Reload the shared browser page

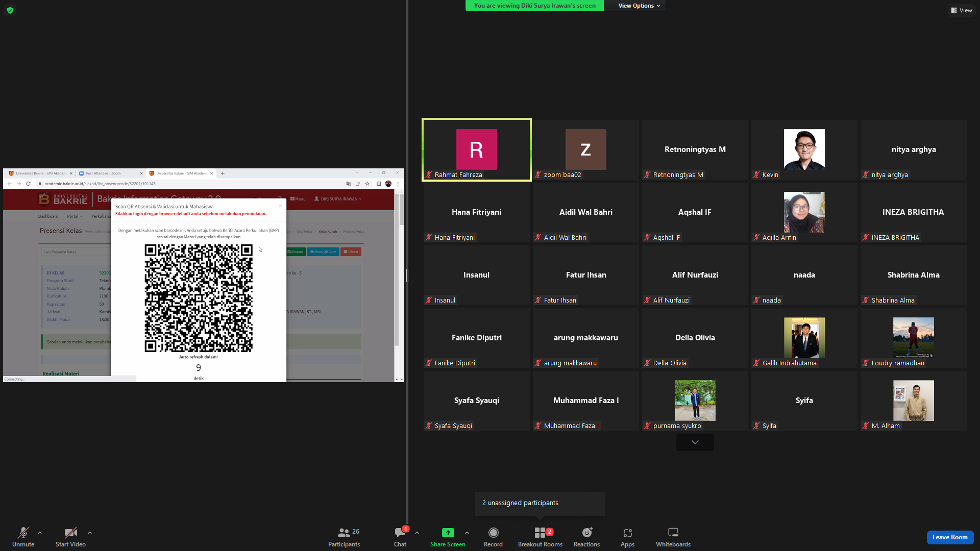click(x=29, y=184)
